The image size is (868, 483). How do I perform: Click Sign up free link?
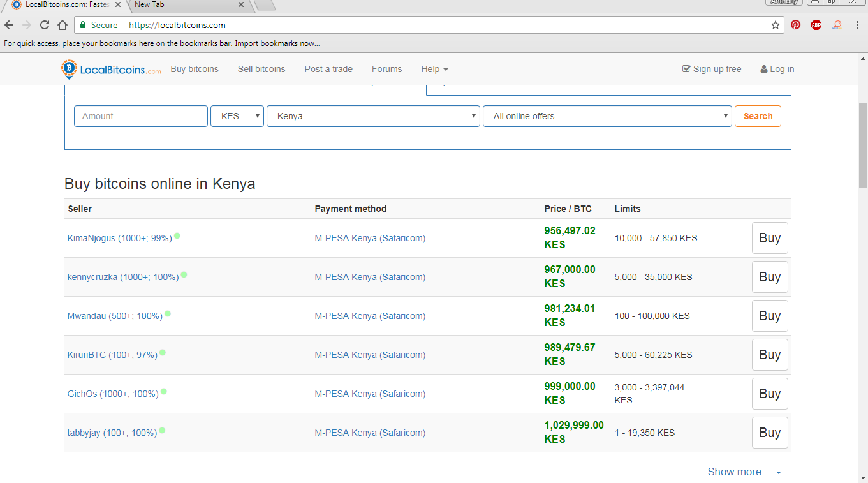tap(712, 69)
